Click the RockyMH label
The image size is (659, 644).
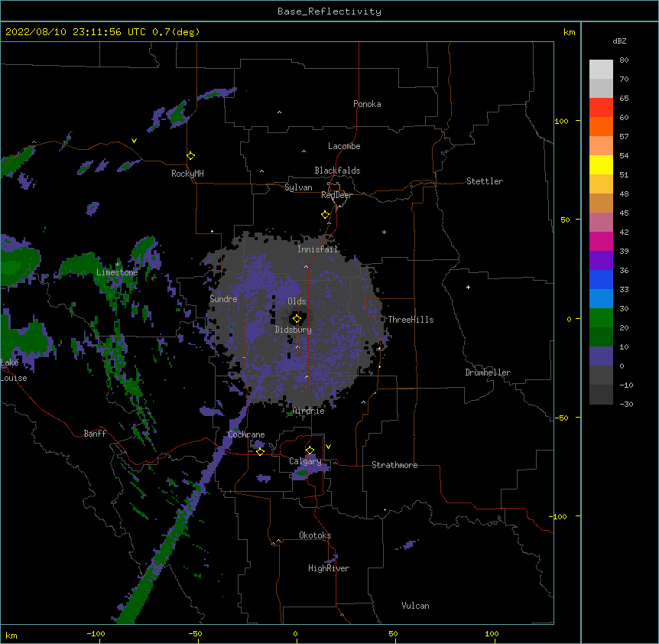point(187,174)
